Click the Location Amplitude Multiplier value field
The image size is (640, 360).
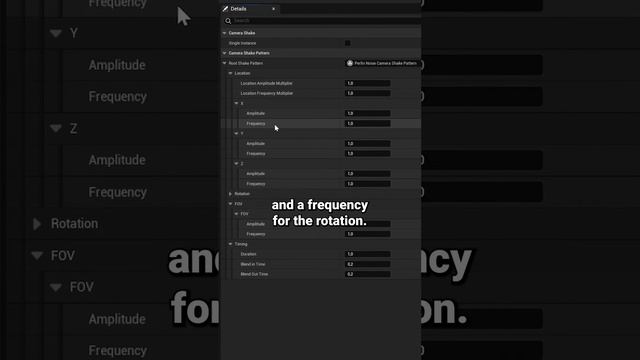(368, 83)
